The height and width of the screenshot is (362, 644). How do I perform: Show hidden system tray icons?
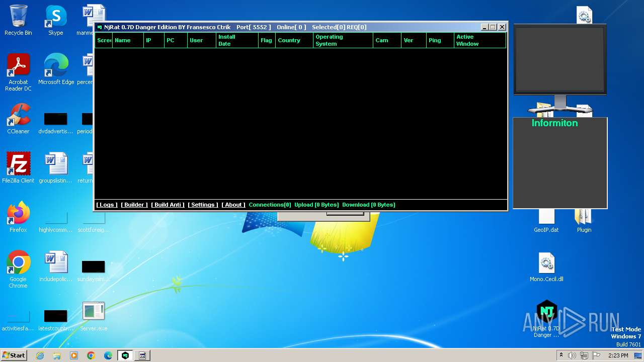click(x=561, y=355)
